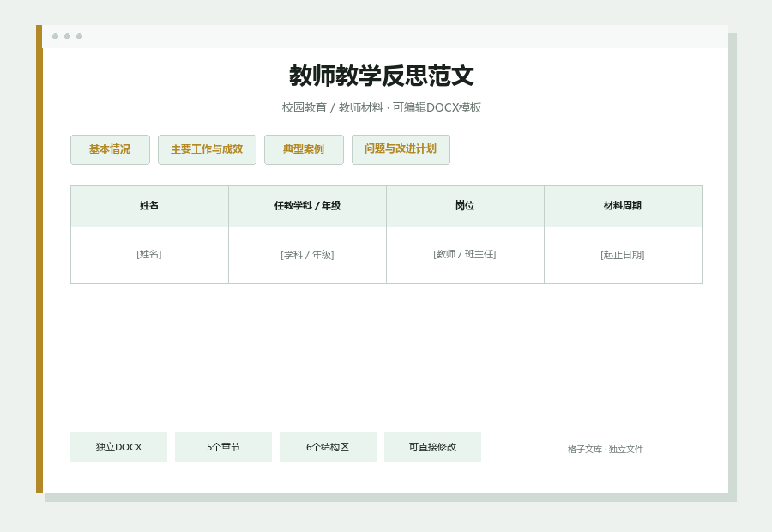
Task: Click the 岗位 column header
Action: pyautogui.click(x=465, y=206)
